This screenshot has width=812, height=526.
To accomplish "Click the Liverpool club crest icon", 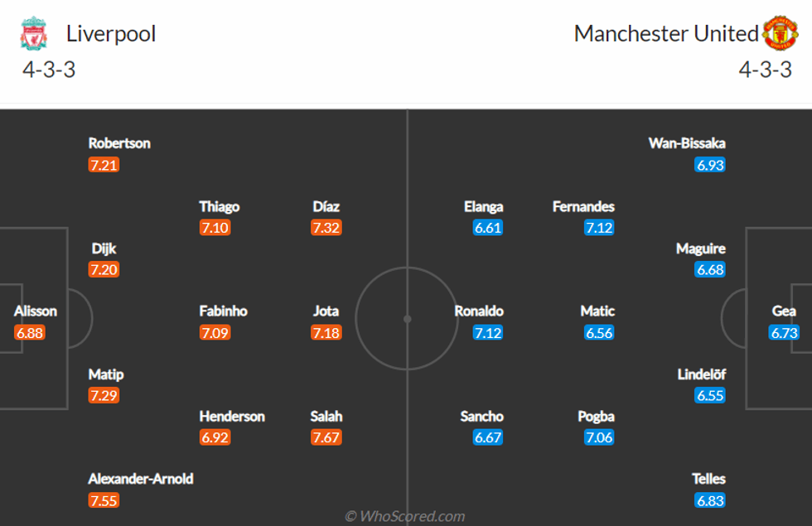I will [34, 34].
